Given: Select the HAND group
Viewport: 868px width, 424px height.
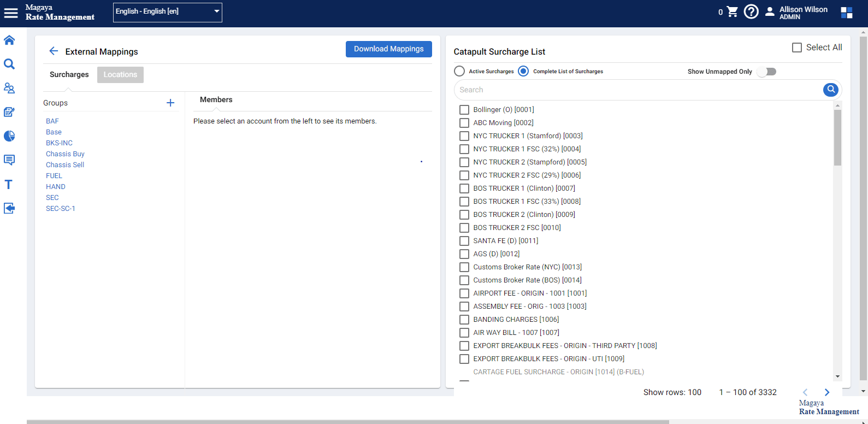Looking at the screenshot, I should point(56,187).
